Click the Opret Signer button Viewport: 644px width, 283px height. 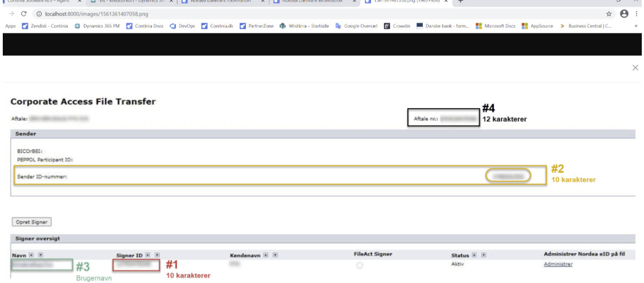tap(32, 222)
